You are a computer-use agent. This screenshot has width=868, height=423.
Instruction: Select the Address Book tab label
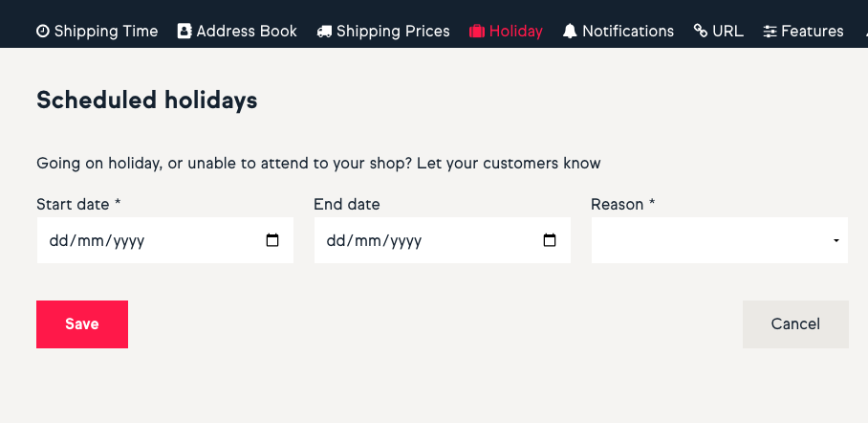247,31
